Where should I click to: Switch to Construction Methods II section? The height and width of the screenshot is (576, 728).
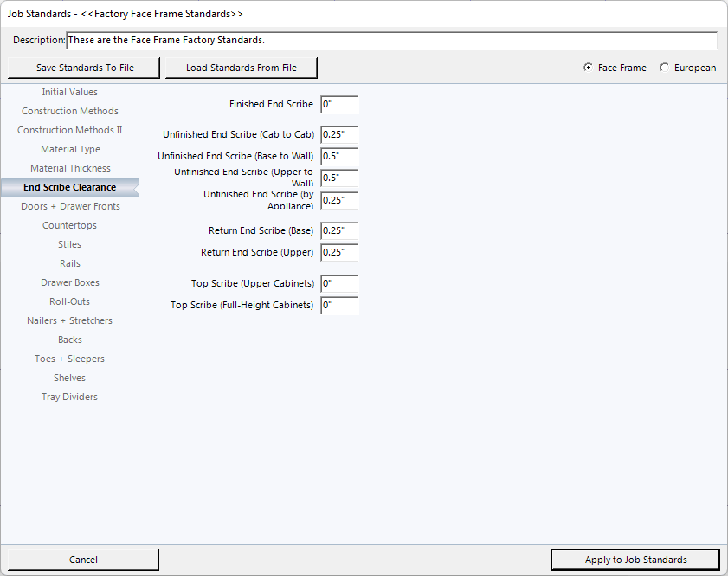tap(69, 130)
